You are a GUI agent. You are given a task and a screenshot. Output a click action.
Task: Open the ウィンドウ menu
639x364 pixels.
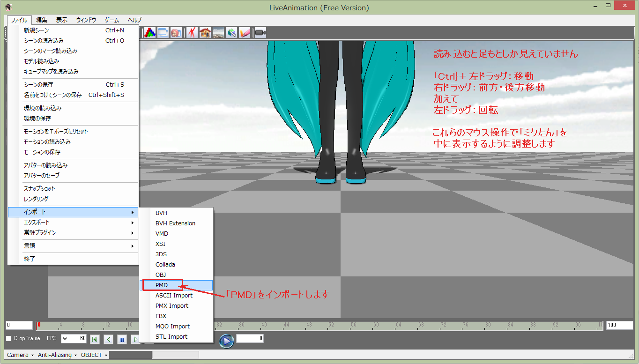coord(86,20)
